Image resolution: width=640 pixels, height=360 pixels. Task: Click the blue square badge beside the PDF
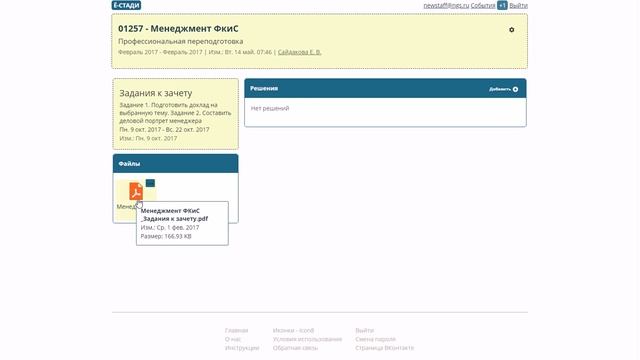(150, 183)
